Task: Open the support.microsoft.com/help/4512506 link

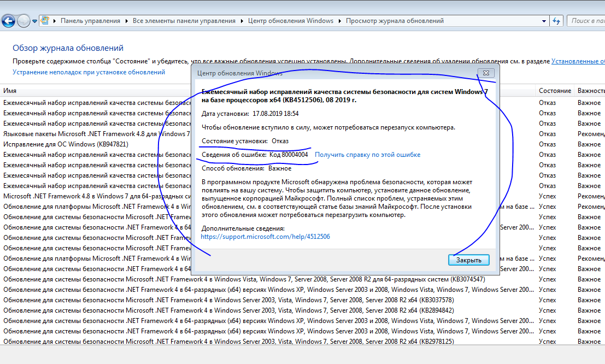Action: [x=265, y=237]
